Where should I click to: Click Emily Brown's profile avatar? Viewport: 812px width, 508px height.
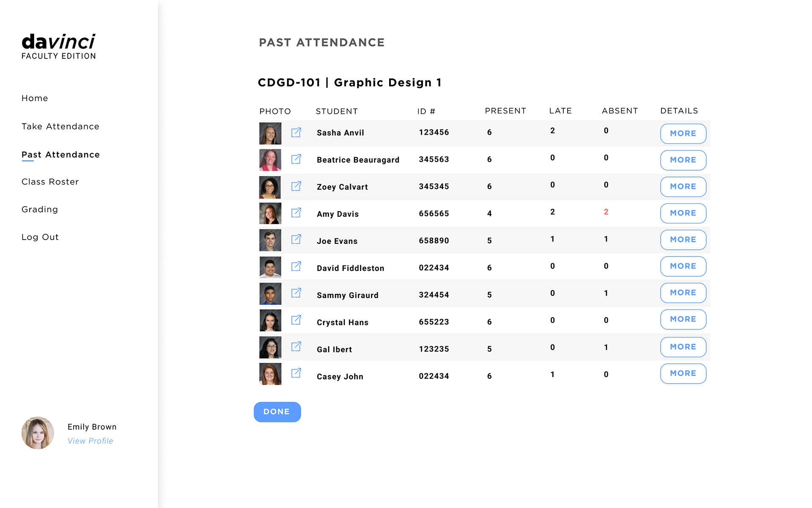(x=38, y=433)
